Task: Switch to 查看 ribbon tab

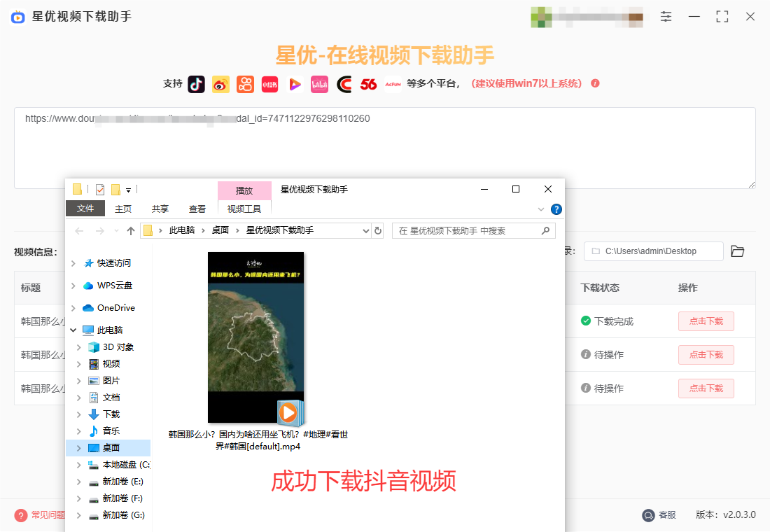Action: pyautogui.click(x=197, y=209)
